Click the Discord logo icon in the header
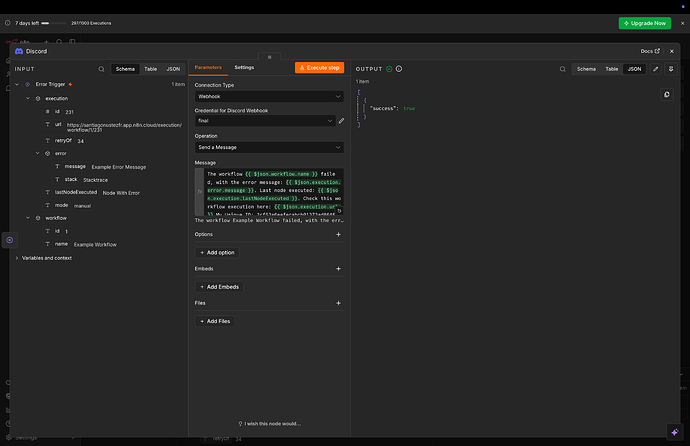Screen dimensions: 690x446 pyautogui.click(x=19, y=51)
